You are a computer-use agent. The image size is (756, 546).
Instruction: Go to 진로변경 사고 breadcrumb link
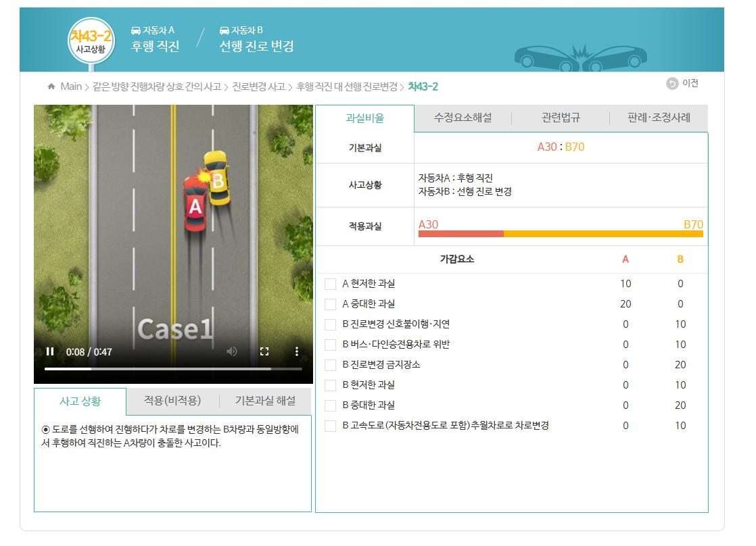click(x=258, y=86)
